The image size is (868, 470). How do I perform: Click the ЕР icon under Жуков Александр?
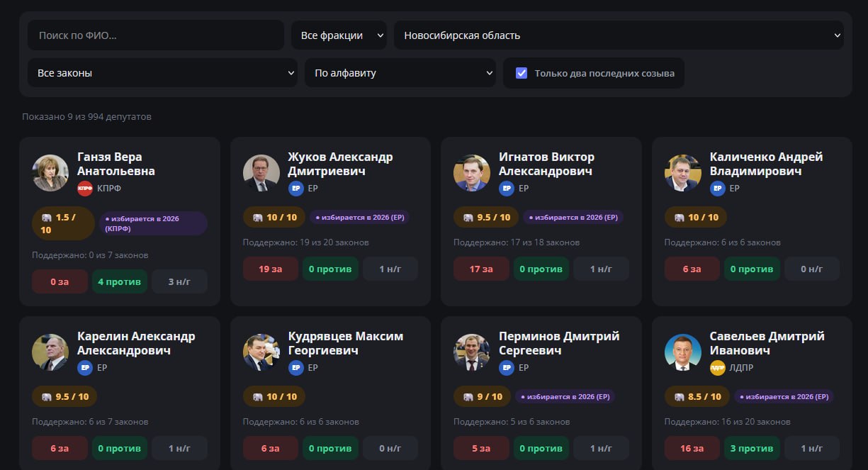click(296, 189)
